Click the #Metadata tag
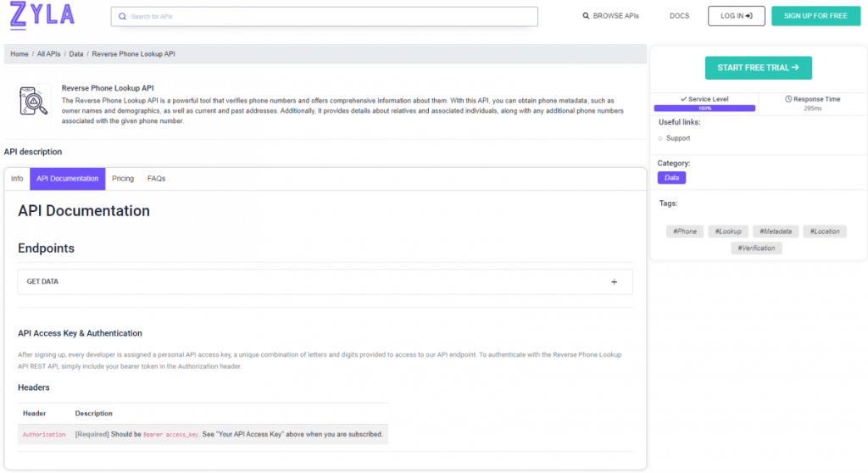This screenshot has height=473, width=868. click(776, 231)
